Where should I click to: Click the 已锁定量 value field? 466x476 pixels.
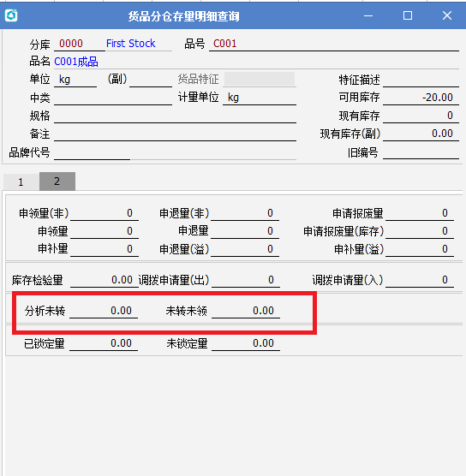pos(104,343)
